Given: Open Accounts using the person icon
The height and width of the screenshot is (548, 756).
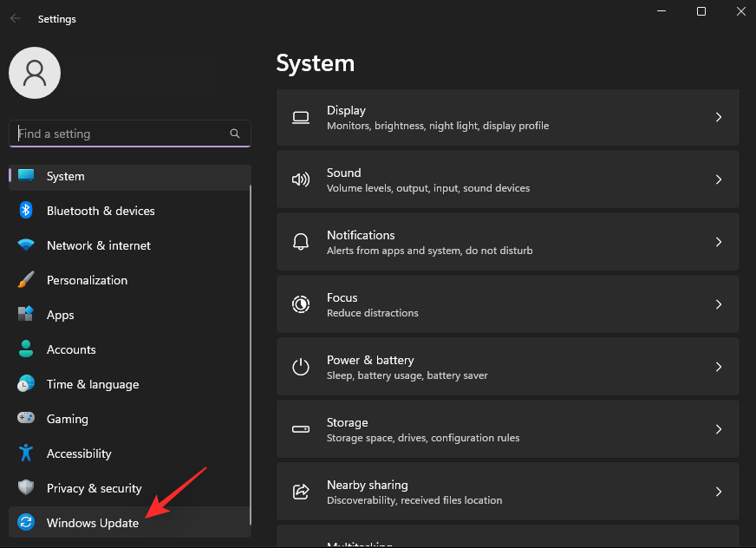Looking at the screenshot, I should (24, 349).
